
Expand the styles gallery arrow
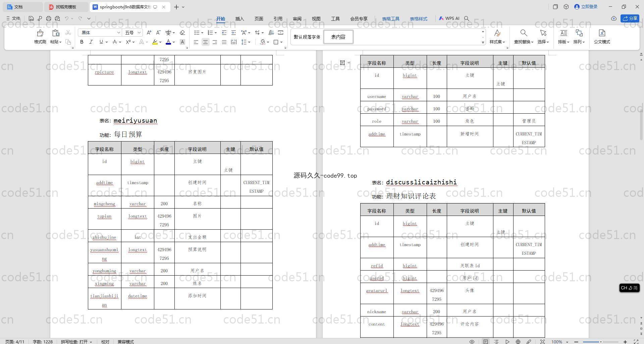(x=483, y=42)
